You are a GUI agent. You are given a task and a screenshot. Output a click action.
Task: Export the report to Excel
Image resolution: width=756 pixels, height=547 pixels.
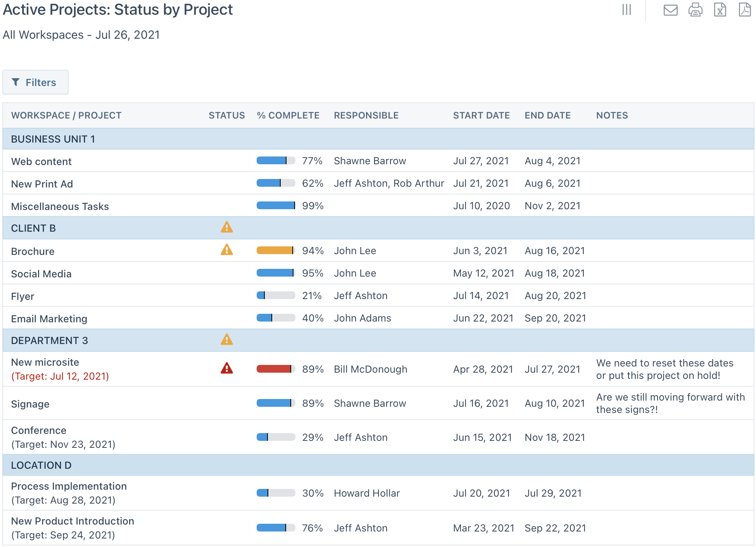click(x=721, y=10)
